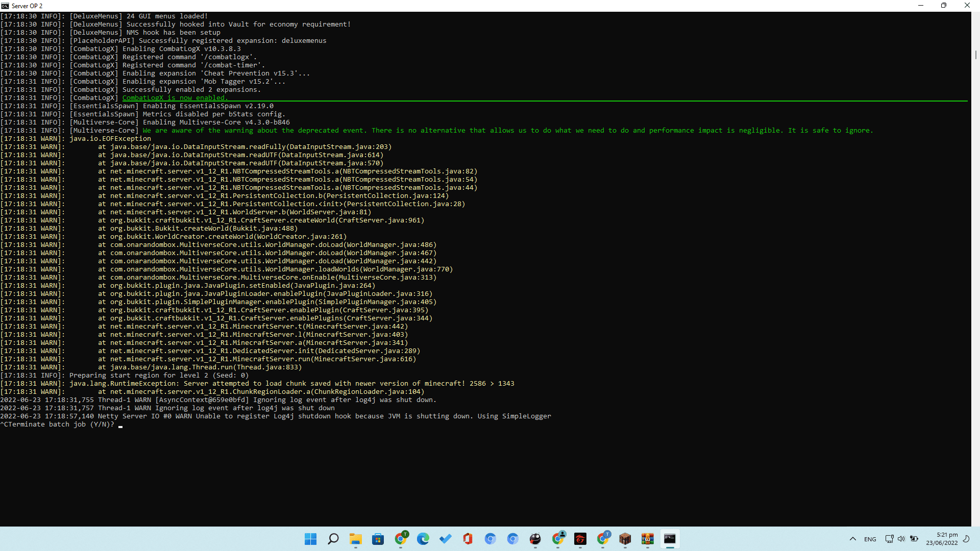Open the Minecraft block taskbar icon

coord(625,539)
